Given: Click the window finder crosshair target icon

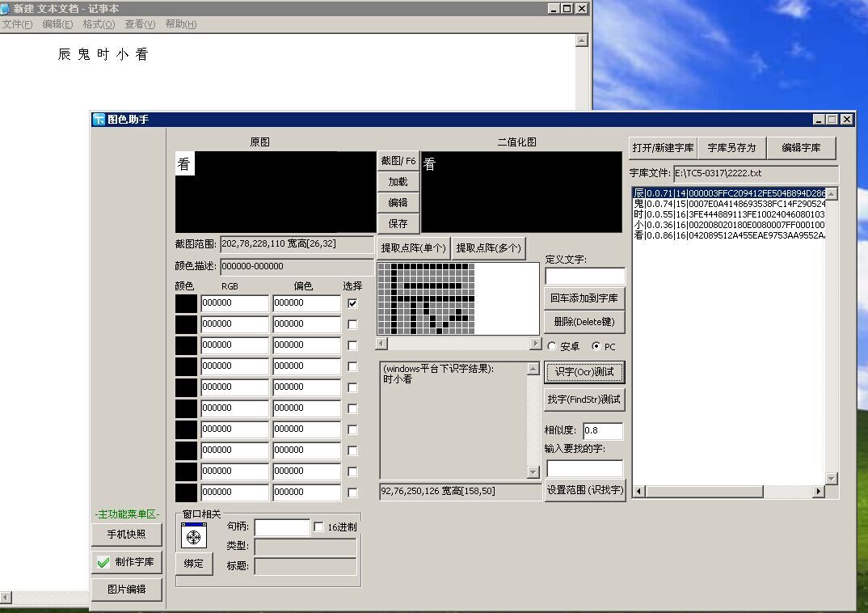Looking at the screenshot, I should (x=194, y=536).
